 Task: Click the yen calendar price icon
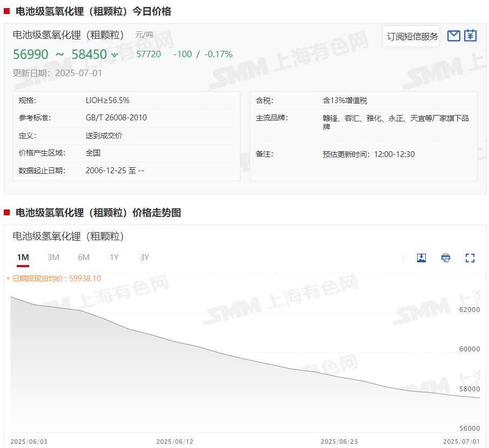[471, 36]
